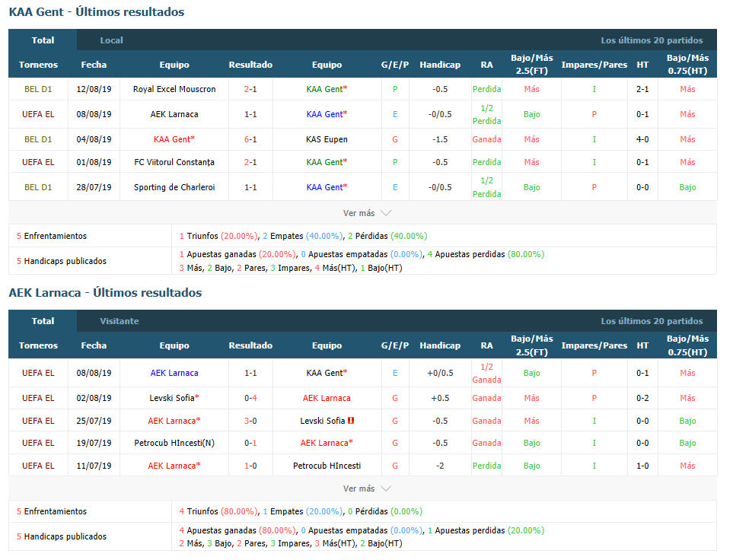Click BEL D1 tournament in 12/08/19 row
733x560 pixels.
coord(38,89)
